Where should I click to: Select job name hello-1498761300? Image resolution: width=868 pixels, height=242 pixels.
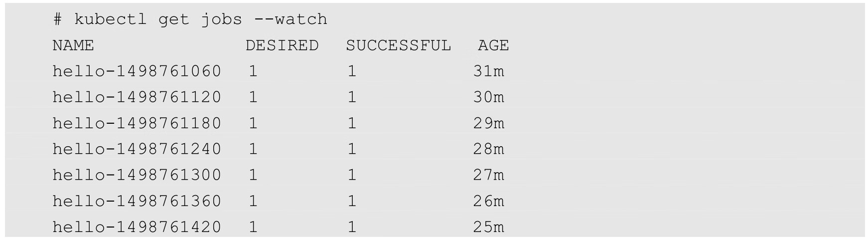(x=137, y=175)
